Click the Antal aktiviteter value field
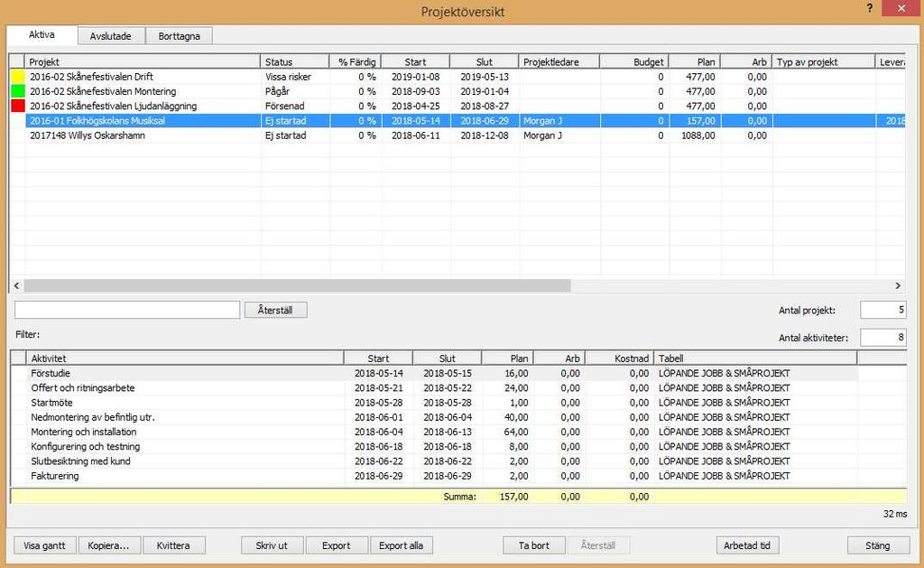Screen dimensions: 924x568 pos(882,338)
